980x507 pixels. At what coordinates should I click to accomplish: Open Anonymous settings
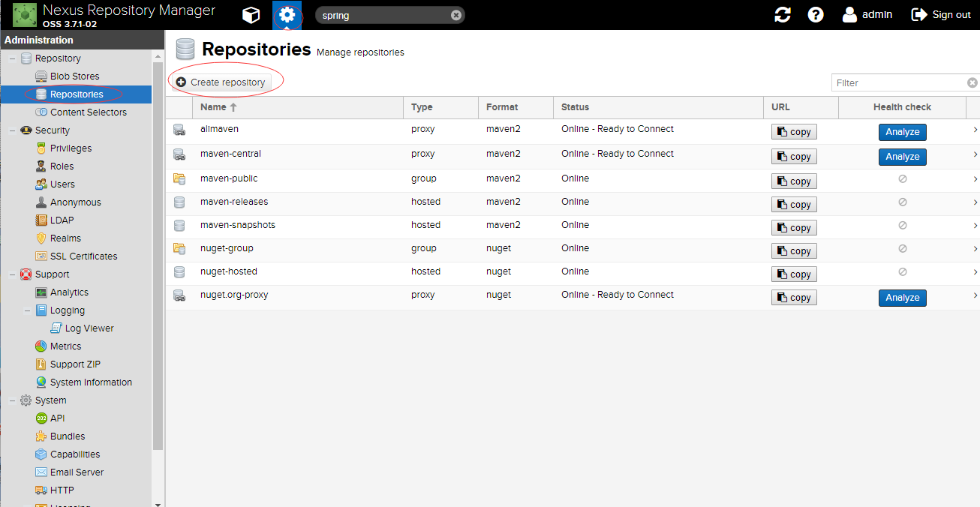click(75, 202)
